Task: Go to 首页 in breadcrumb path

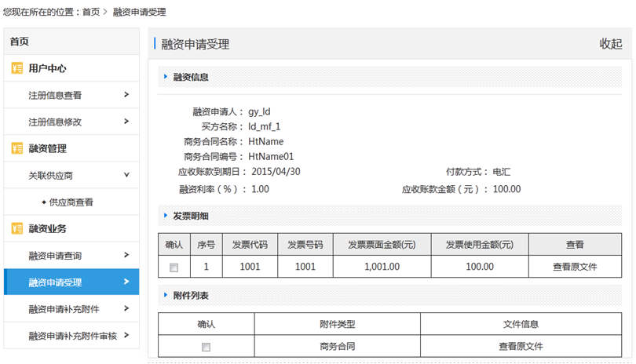Action: coord(91,13)
